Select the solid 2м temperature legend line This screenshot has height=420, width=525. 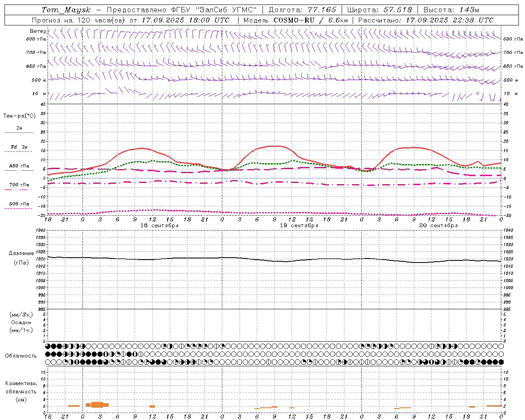19,132
